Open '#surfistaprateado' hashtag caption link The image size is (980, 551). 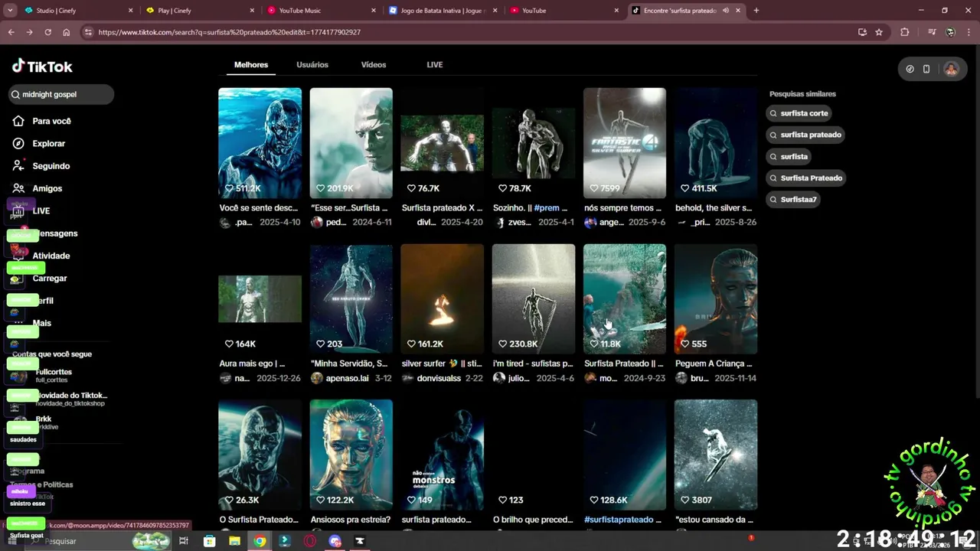pyautogui.click(x=619, y=520)
